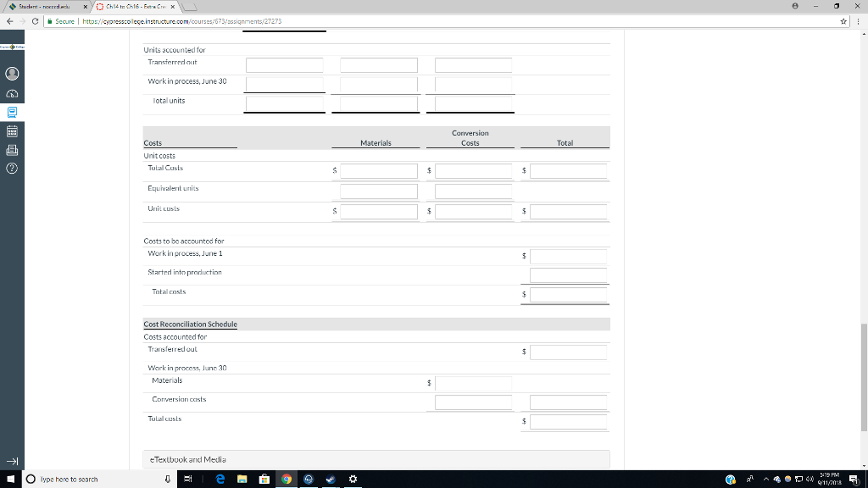Click Total units middle input box
This screenshot has width=868, height=488.
pyautogui.click(x=379, y=103)
